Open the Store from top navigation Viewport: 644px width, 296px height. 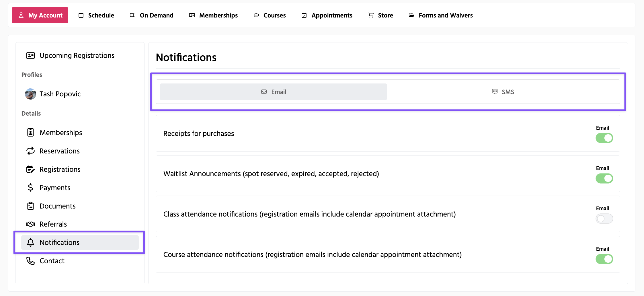click(x=380, y=15)
